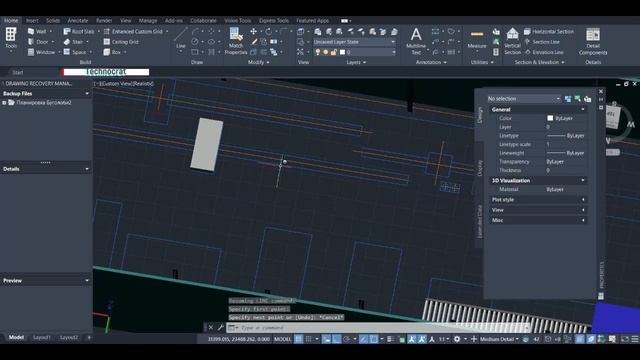The width and height of the screenshot is (640, 360).
Task: Open Detail Components
Action: [593, 41]
